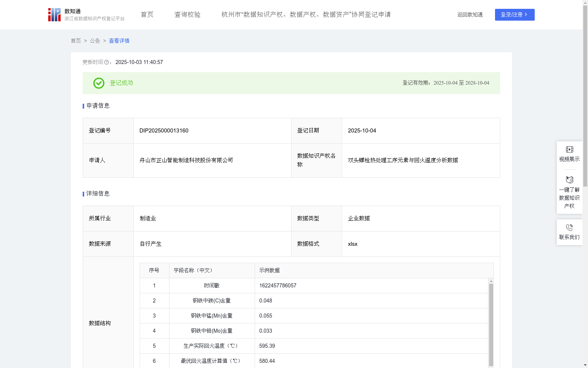Click the 生产实际回火温度 field row
This screenshot has width=588, height=368.
pyautogui.click(x=314, y=346)
